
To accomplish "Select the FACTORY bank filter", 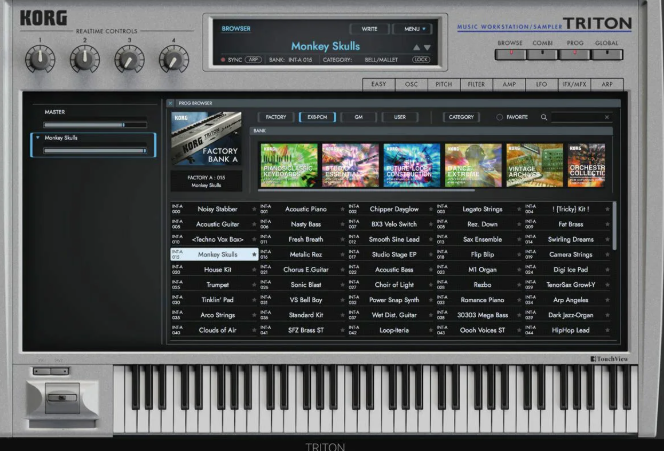I will (x=276, y=117).
